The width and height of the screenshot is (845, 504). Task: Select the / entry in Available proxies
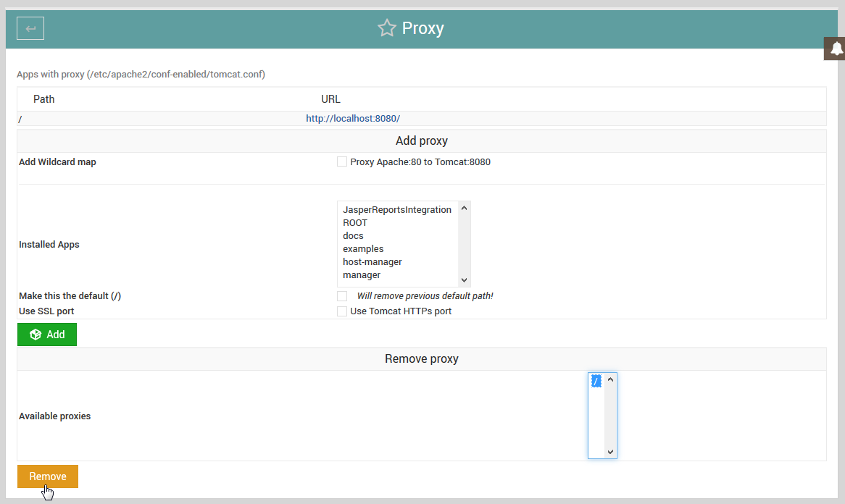tap(596, 381)
